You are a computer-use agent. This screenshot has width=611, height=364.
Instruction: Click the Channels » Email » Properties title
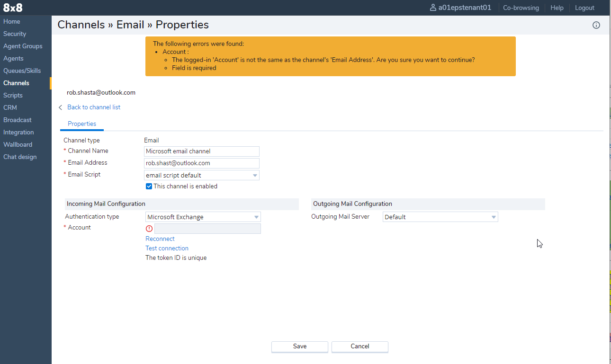pos(133,25)
